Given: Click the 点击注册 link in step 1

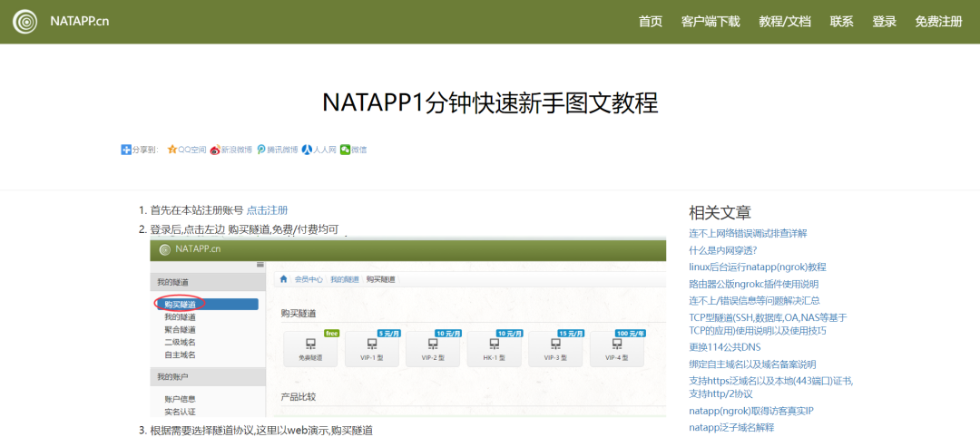Looking at the screenshot, I should 268,210.
